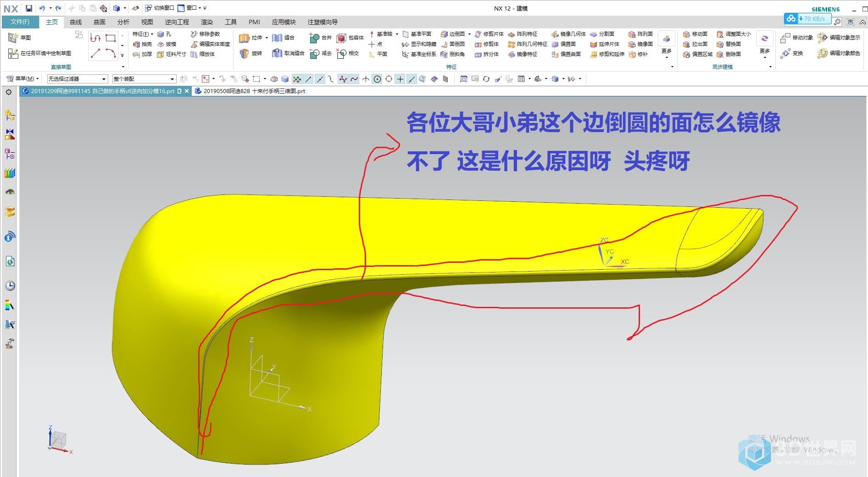868x477 pixels.
Task: Apply the 合并 (Unite) boolean
Action: click(x=320, y=38)
